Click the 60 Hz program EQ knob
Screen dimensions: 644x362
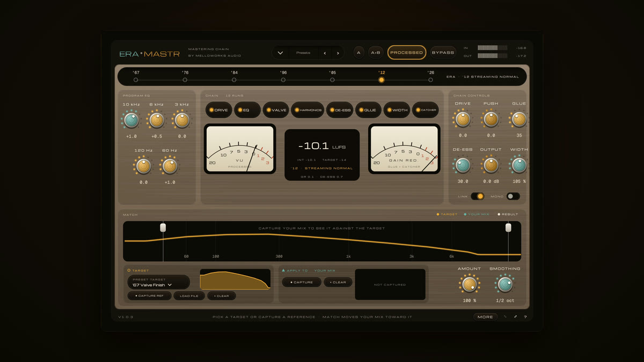[x=169, y=166]
